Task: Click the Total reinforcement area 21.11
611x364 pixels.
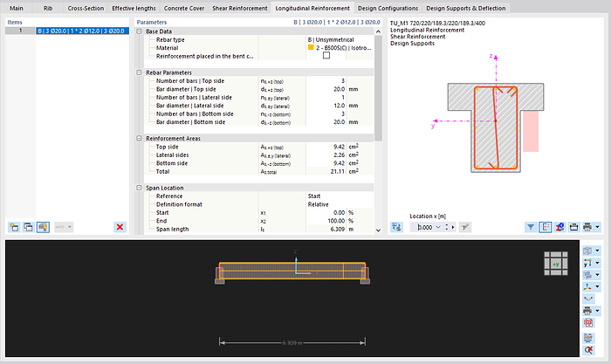Action: (x=338, y=171)
